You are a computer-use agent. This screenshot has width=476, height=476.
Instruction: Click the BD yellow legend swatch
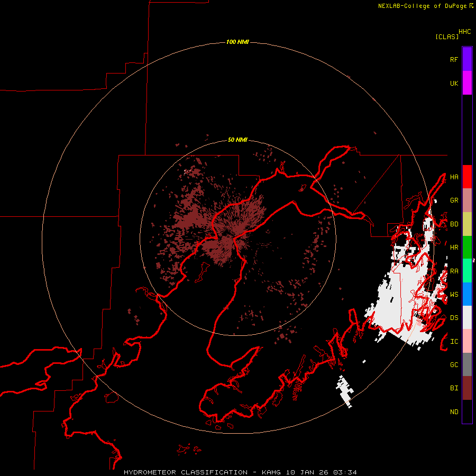(467, 224)
